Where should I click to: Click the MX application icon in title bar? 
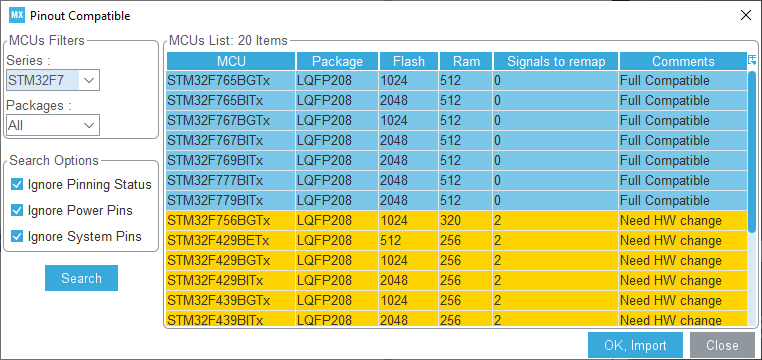(17, 16)
